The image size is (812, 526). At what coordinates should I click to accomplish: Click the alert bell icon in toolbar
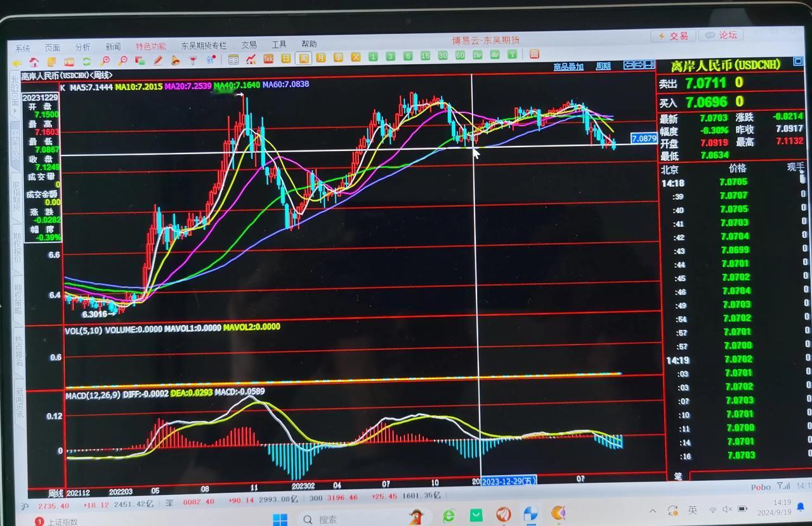click(x=176, y=61)
